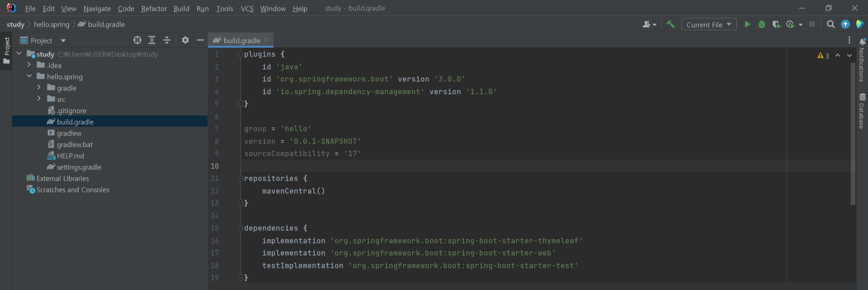Click the IntelliJ IDEA logo icon
Viewport: 868px width, 290px height.
[x=11, y=8]
